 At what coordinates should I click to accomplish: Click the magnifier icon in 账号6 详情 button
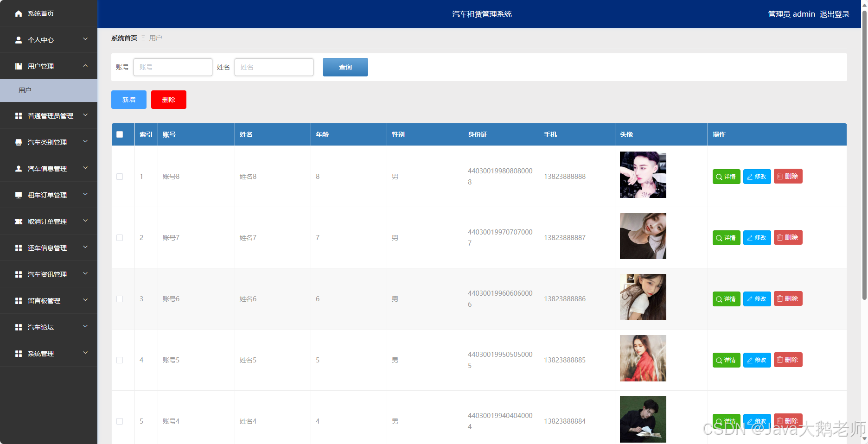click(719, 299)
